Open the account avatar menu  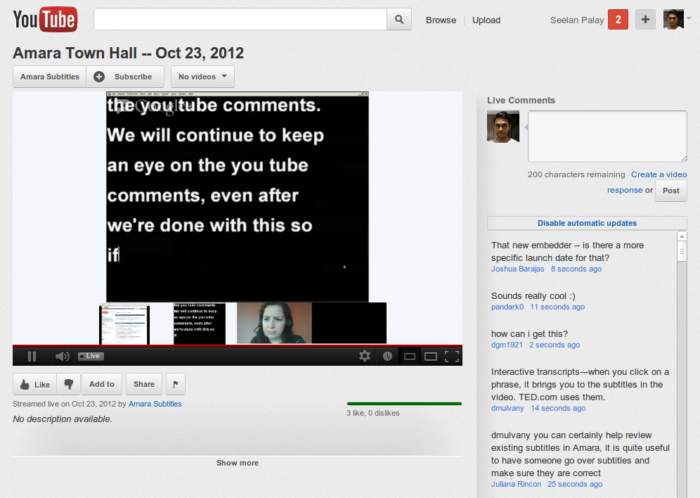point(674,20)
